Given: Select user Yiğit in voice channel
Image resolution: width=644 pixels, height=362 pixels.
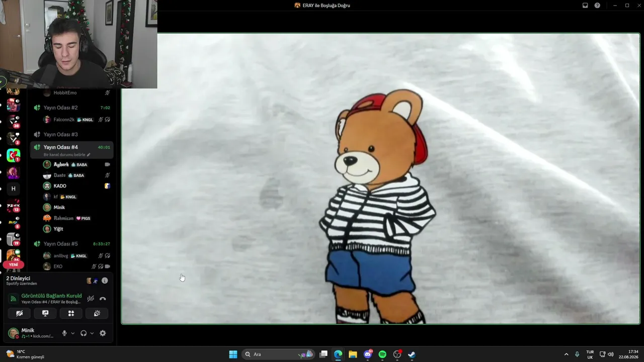Looking at the screenshot, I should coord(77,229).
